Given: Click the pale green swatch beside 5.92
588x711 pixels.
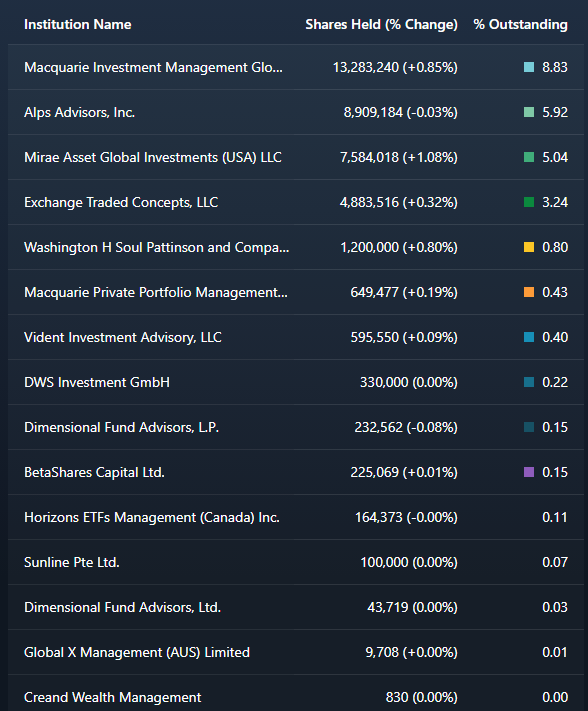Looking at the screenshot, I should (x=529, y=112).
